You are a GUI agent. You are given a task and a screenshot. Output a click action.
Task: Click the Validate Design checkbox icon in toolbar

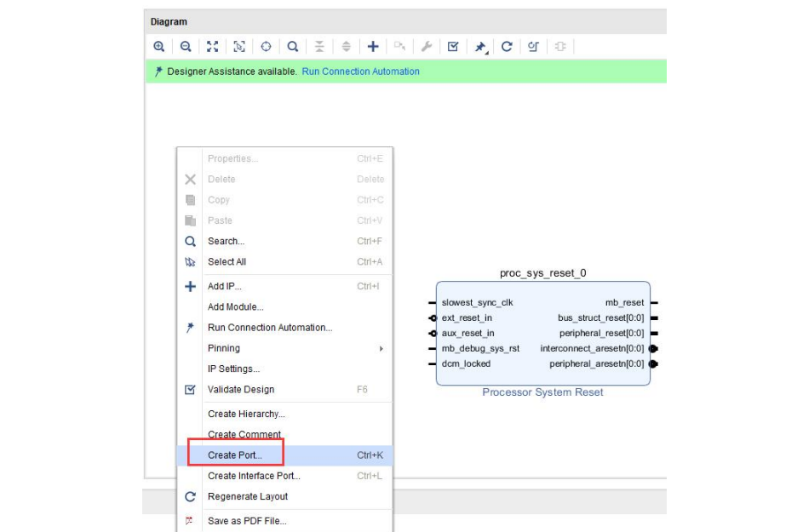[453, 47]
